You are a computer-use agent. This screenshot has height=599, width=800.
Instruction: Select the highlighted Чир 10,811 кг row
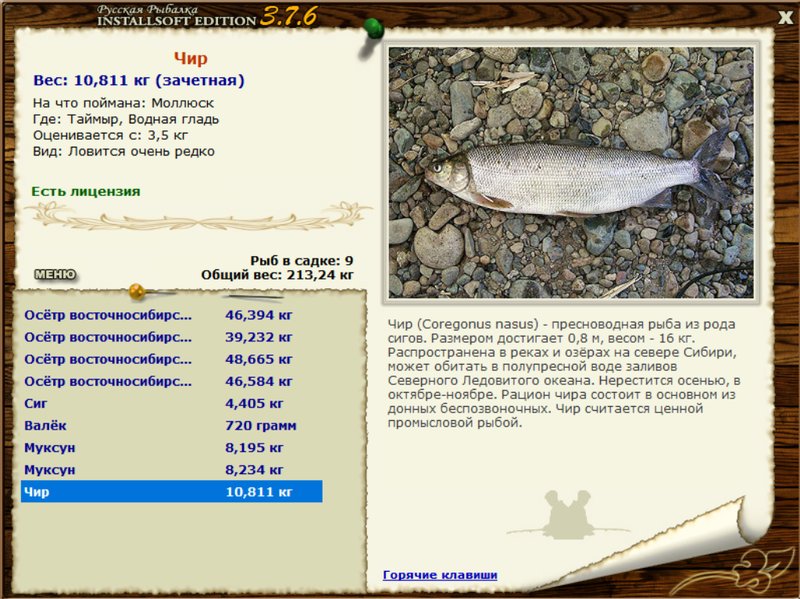171,491
